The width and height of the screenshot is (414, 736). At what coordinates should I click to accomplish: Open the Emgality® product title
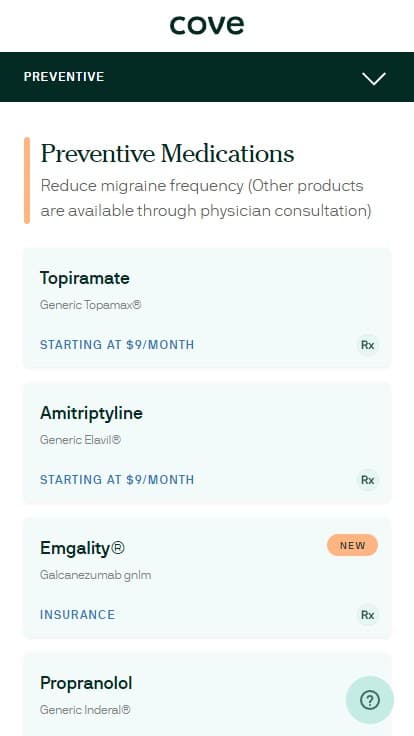click(82, 548)
